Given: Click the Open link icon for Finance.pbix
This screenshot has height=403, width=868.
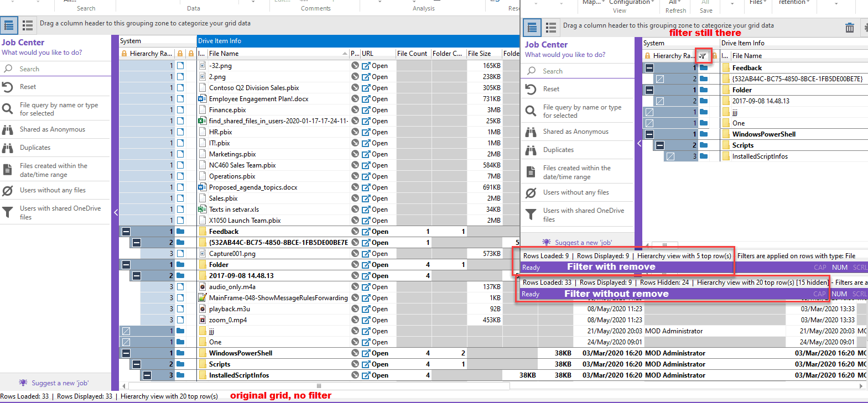Looking at the screenshot, I should tap(366, 110).
